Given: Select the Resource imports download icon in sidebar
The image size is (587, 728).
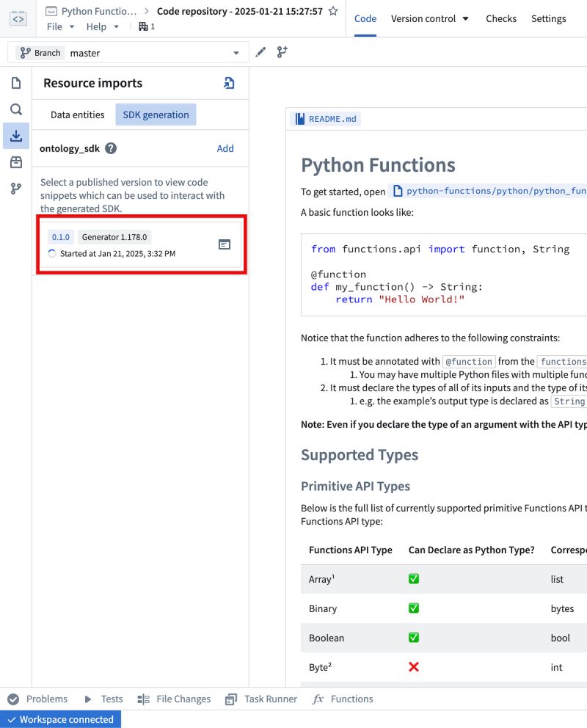Looking at the screenshot, I should pyautogui.click(x=15, y=136).
